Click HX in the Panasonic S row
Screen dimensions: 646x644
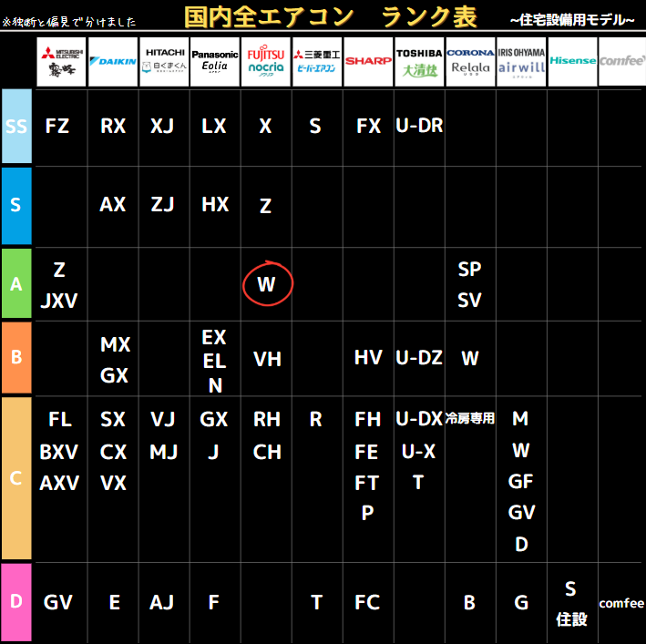(215, 204)
